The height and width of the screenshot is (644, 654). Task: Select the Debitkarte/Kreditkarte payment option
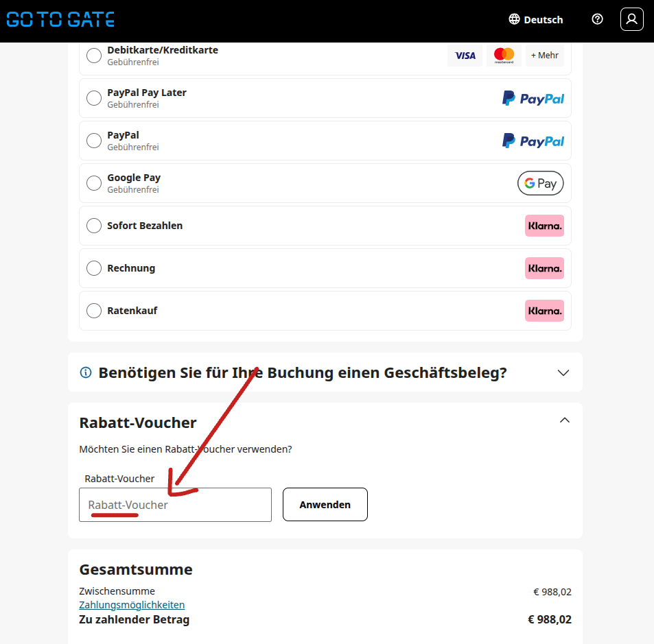pos(93,56)
